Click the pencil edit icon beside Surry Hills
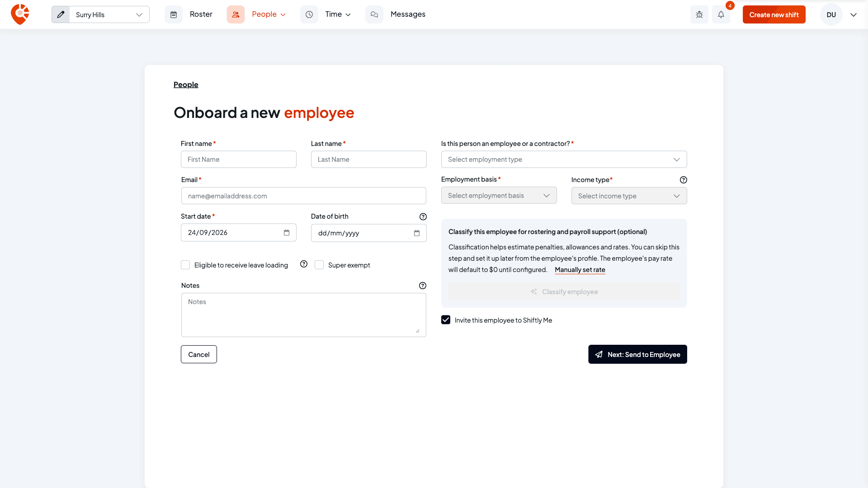This screenshot has width=868, height=488. tap(61, 14)
